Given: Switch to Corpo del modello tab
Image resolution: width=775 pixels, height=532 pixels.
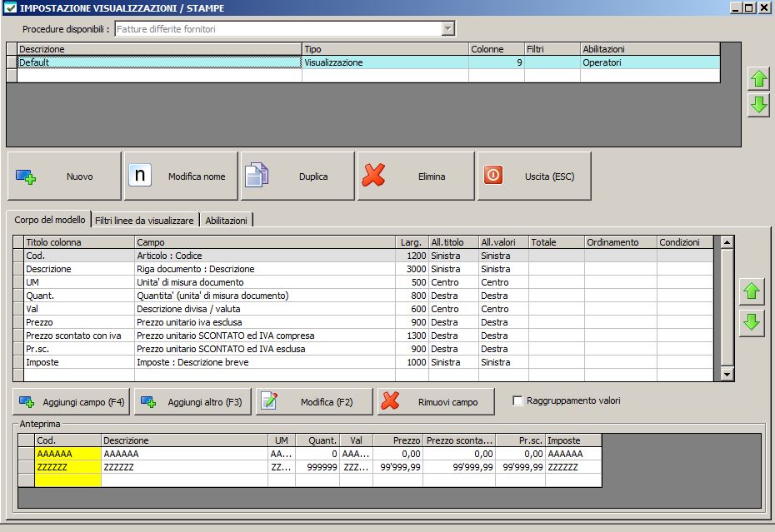Looking at the screenshot, I should pos(49,220).
